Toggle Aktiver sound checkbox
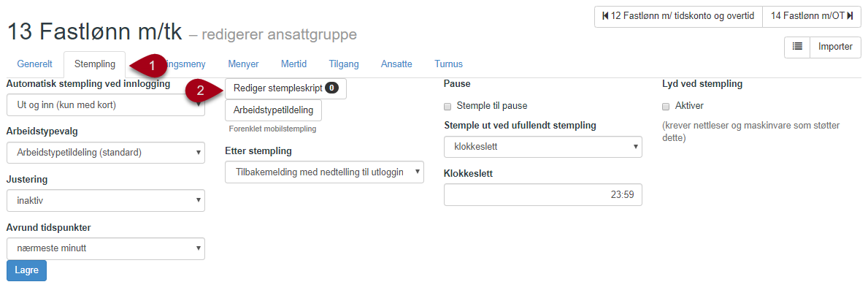868x290 pixels. 666,106
